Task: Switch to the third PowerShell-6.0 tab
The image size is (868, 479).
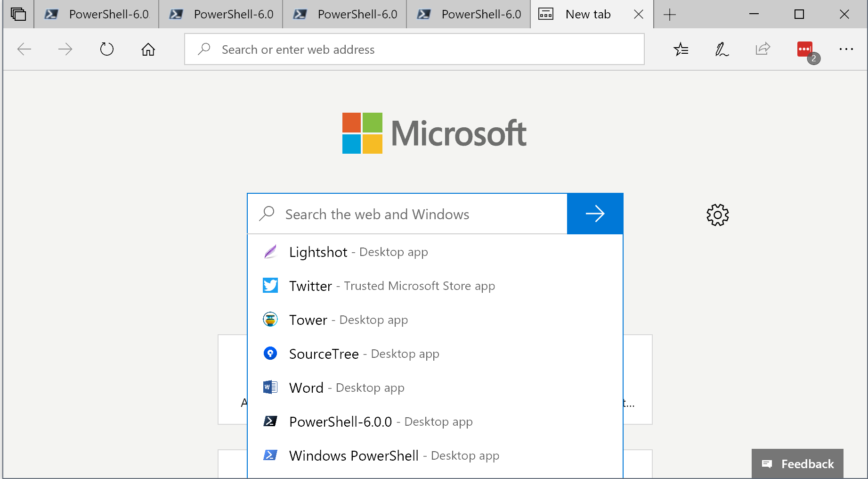Action: 345,15
